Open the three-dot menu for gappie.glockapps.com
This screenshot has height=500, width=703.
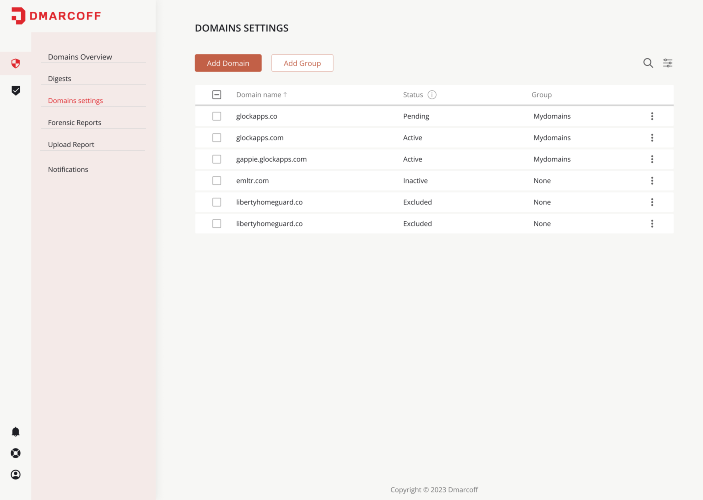click(x=652, y=159)
